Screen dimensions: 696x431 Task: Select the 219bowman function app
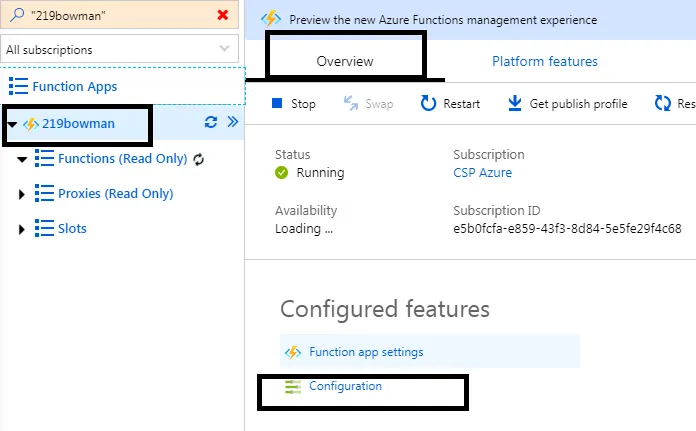79,123
